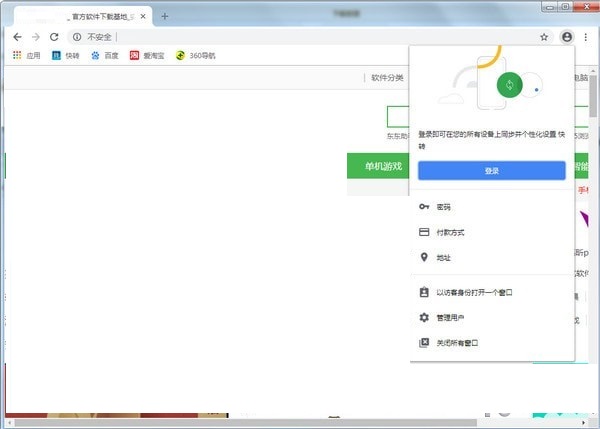Viewport: 600px width, 429px height.
Task: Open the Chrome three-dot menu
Action: tap(585, 37)
